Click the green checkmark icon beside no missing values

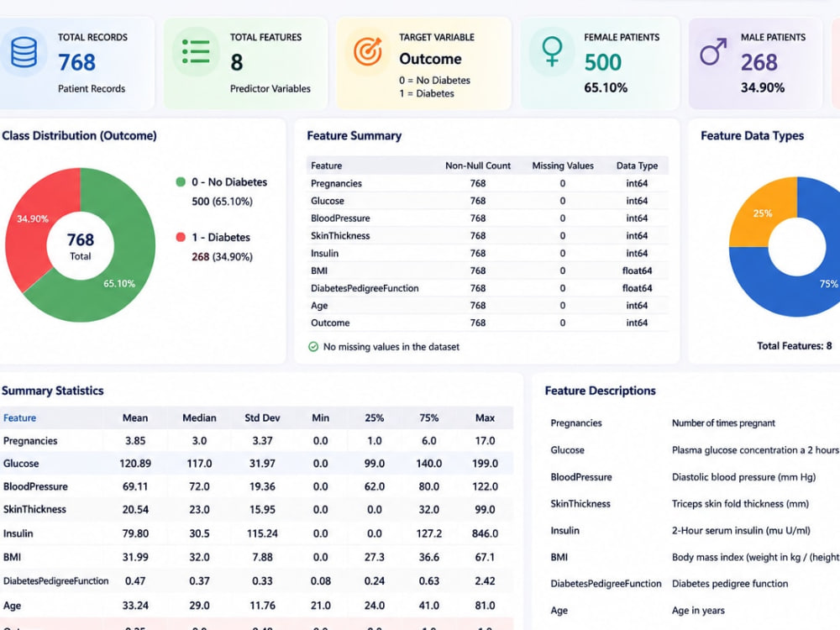[313, 347]
